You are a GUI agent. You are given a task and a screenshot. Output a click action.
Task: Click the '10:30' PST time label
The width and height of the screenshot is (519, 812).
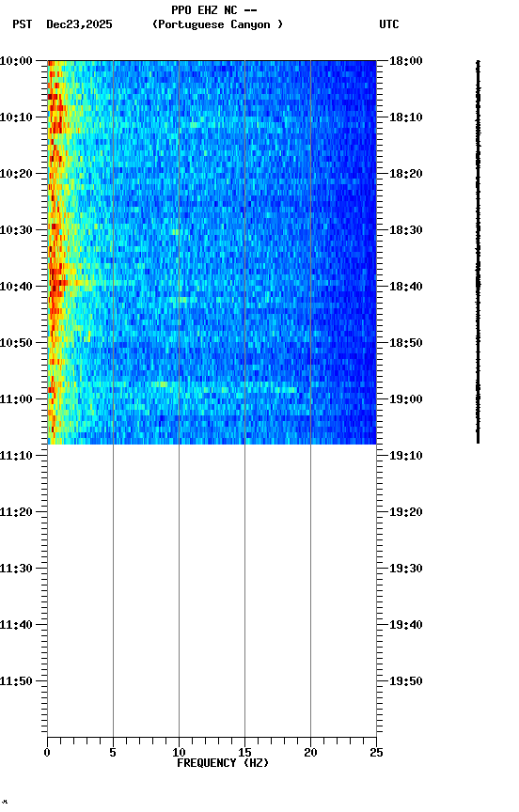pyautogui.click(x=16, y=230)
